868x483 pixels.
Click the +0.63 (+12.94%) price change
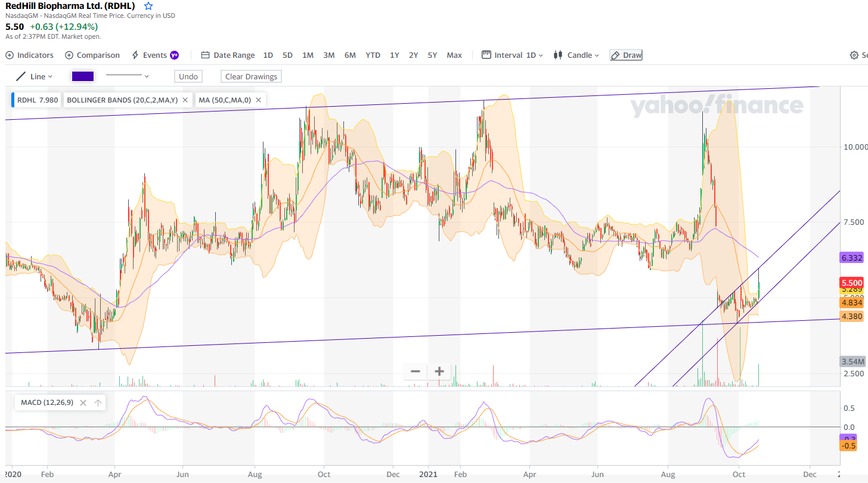(64, 27)
